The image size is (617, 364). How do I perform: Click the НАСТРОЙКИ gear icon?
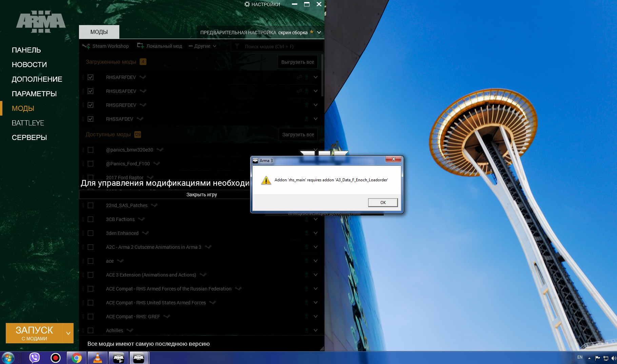point(247,4)
